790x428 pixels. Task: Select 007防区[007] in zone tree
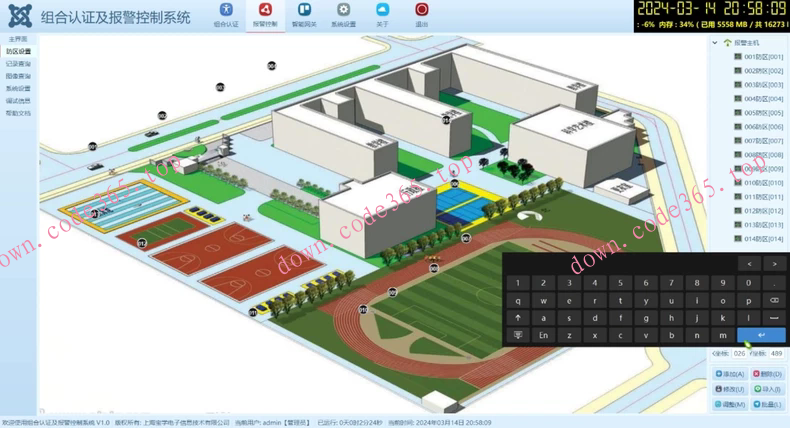[763, 141]
